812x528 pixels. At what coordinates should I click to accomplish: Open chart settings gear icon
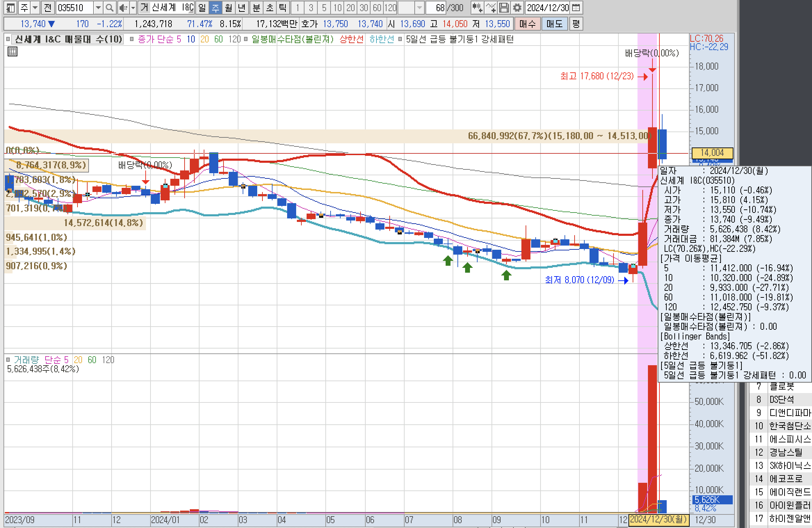point(517,8)
